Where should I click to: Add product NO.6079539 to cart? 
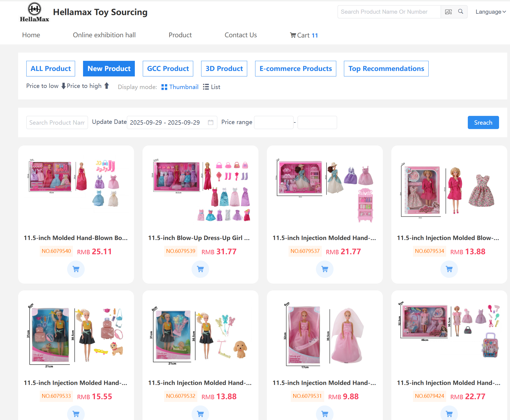pos(200,269)
